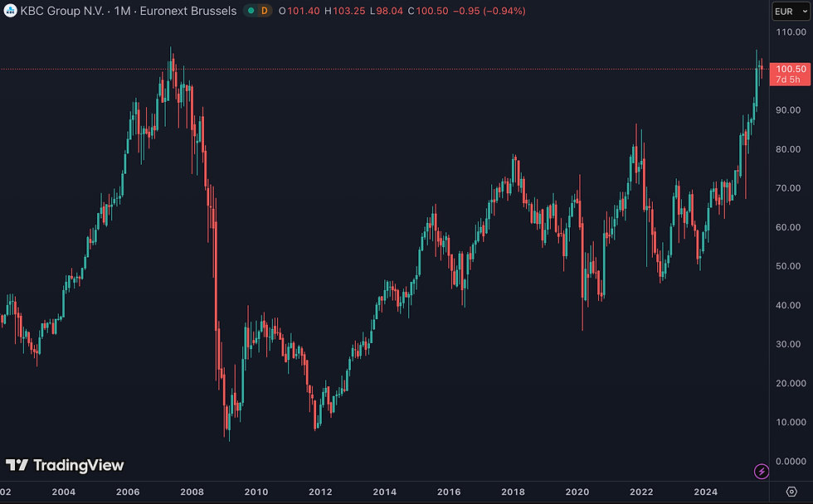
Task: Click the 2014 time axis label
Action: (x=385, y=492)
